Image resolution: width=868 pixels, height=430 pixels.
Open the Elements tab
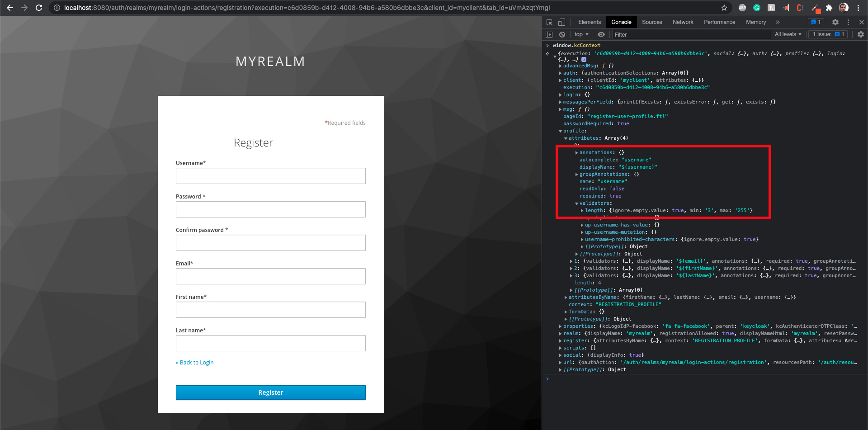(x=589, y=22)
